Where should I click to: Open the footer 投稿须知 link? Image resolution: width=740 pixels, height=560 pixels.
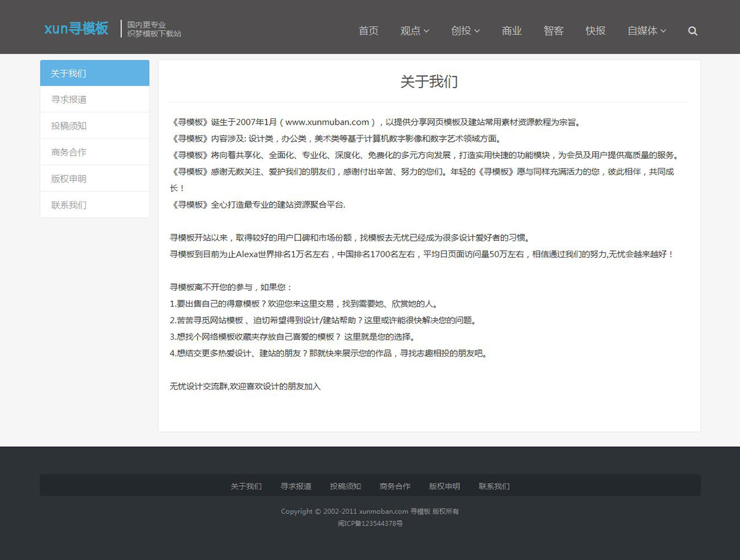[345, 486]
